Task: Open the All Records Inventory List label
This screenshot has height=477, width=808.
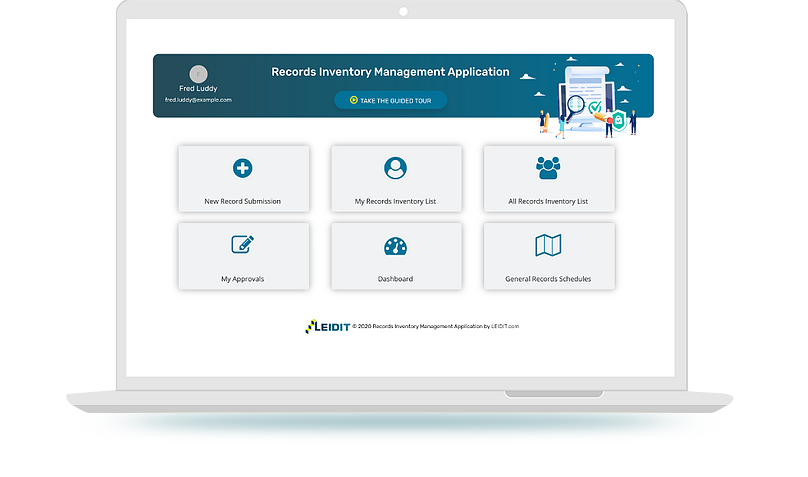Action: pyautogui.click(x=548, y=201)
